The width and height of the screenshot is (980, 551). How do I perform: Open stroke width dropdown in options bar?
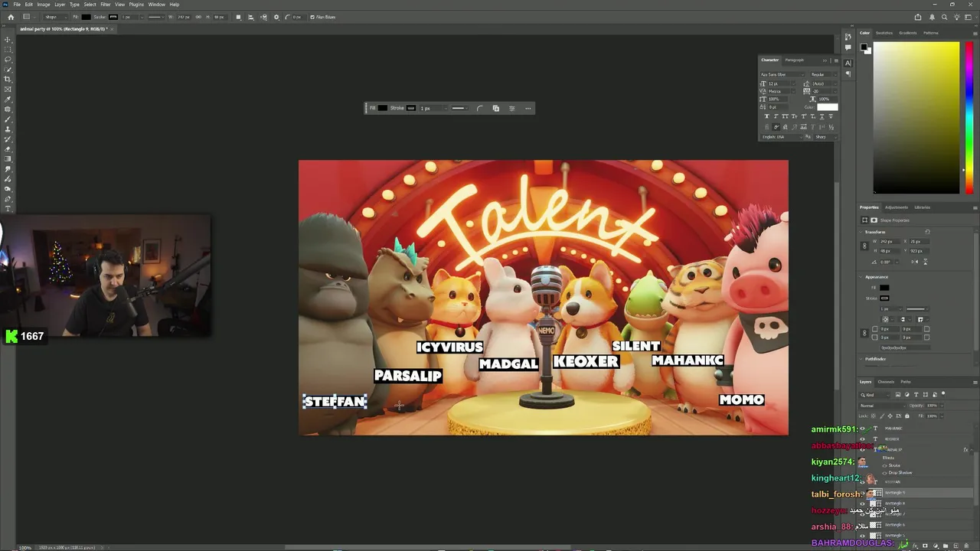click(142, 17)
